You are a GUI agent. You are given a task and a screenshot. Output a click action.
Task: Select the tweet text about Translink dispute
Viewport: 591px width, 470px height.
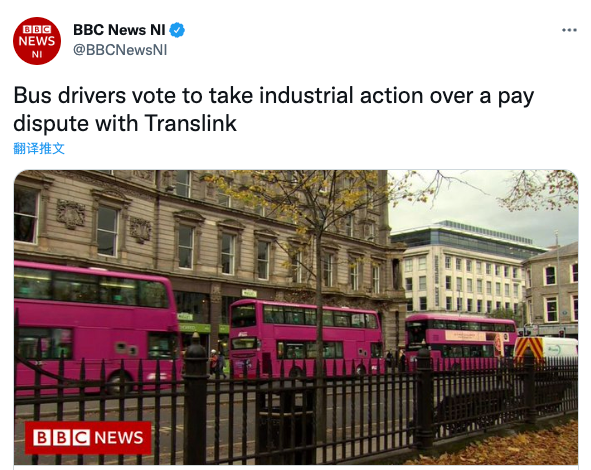(x=274, y=109)
